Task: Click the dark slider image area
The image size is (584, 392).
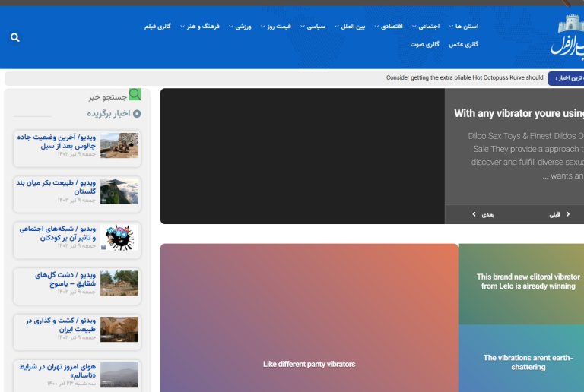Action: pyautogui.click(x=303, y=156)
